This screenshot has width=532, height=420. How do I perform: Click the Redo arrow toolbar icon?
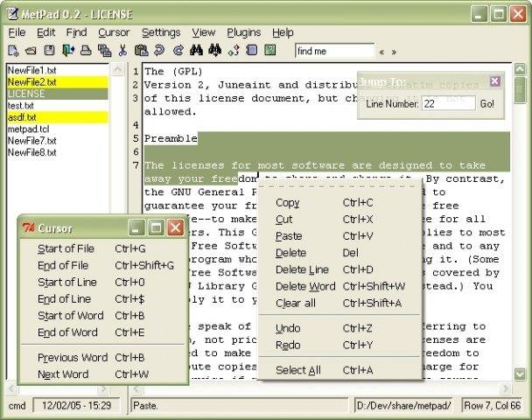pos(178,51)
